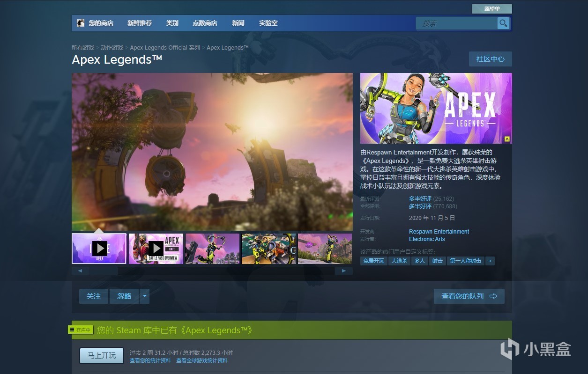This screenshot has width=588, height=374.
Task: Click the main trailer video player
Action: [212, 152]
